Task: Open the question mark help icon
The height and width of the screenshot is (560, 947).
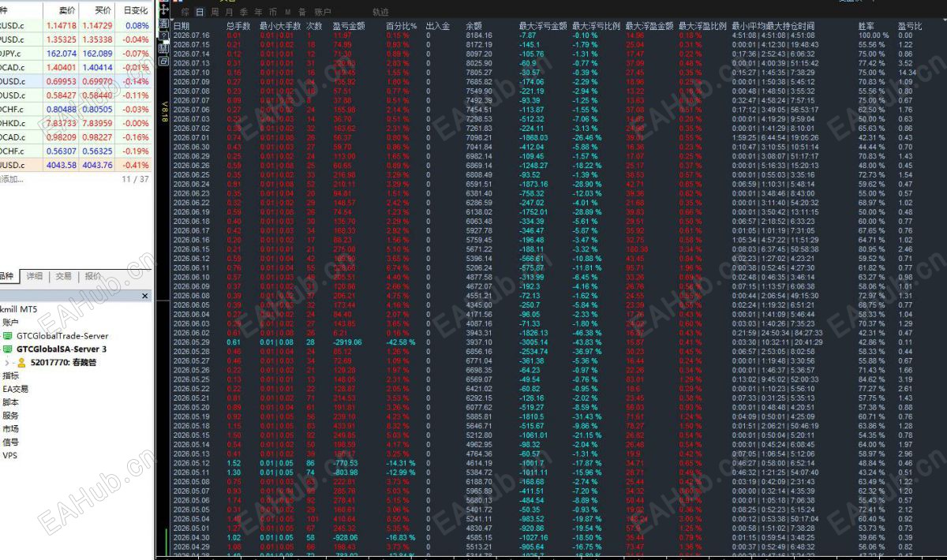Action: point(163,35)
